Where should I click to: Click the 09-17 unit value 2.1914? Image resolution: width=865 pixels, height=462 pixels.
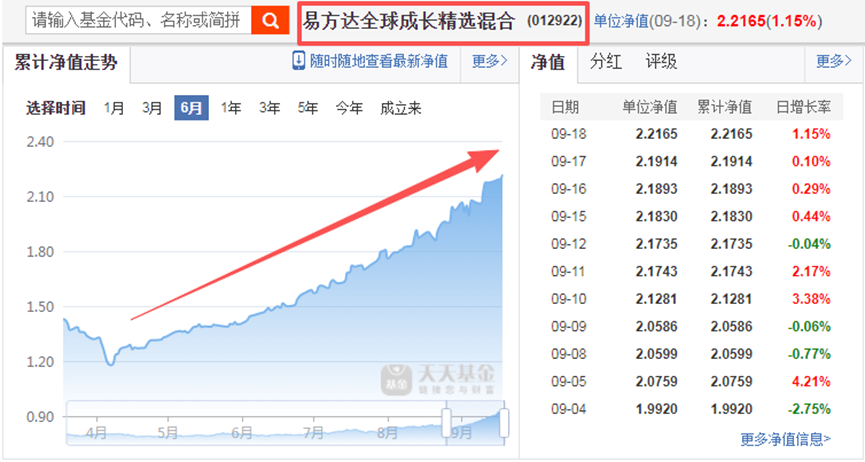tap(656, 162)
